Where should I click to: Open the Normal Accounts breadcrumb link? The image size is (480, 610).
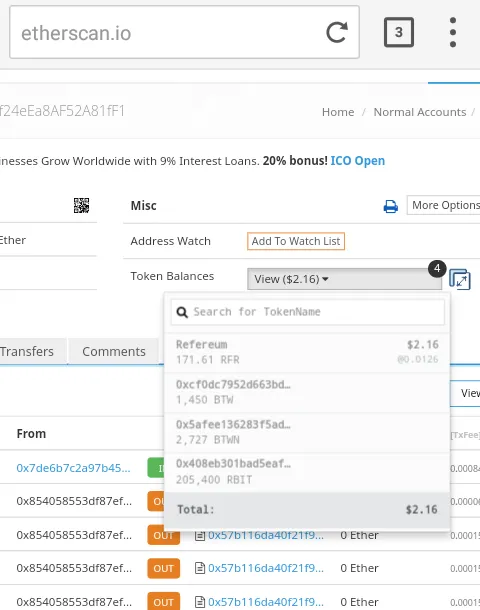click(420, 112)
